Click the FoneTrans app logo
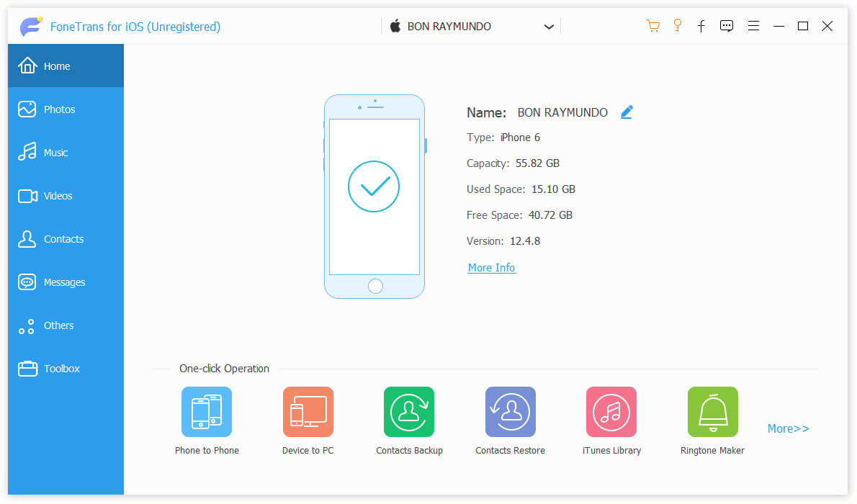 (30, 26)
